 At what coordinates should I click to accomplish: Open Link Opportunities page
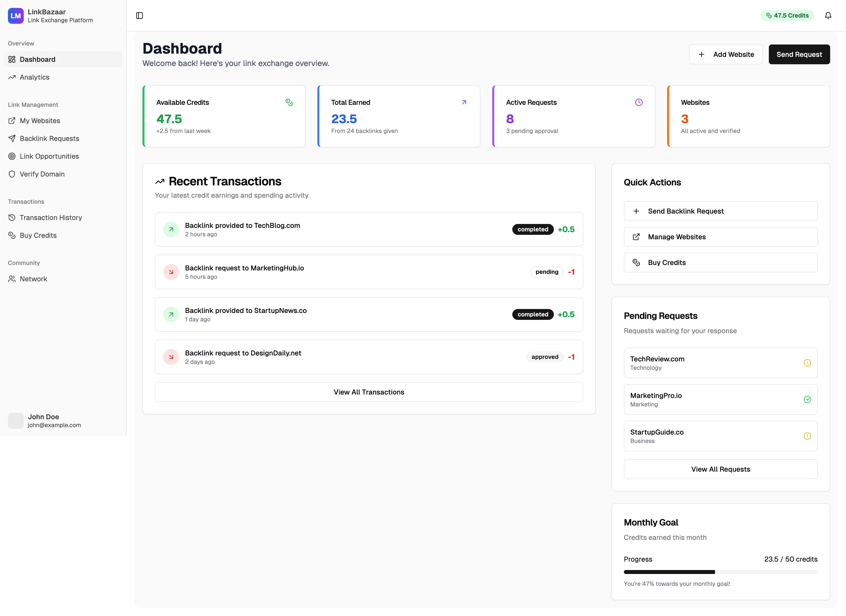(63, 156)
